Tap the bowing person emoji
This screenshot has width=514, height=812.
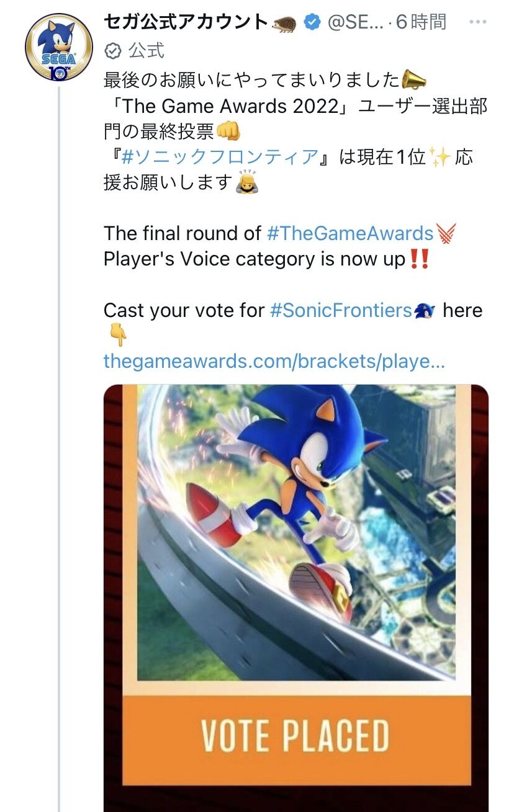[x=247, y=182]
